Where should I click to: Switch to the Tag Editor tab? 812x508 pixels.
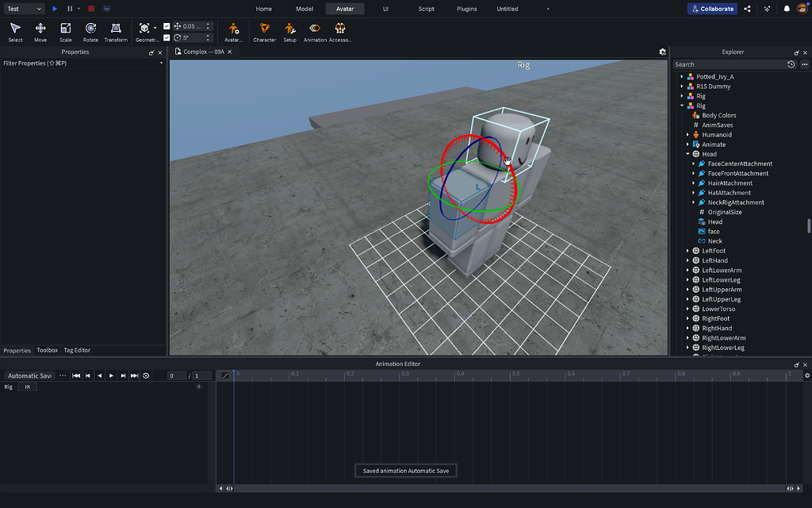[x=77, y=350]
